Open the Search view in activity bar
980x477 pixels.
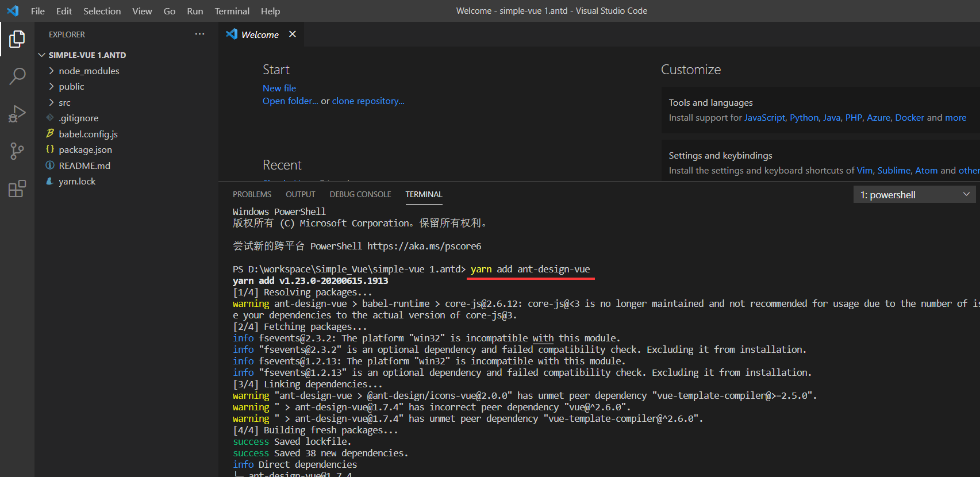pyautogui.click(x=17, y=76)
